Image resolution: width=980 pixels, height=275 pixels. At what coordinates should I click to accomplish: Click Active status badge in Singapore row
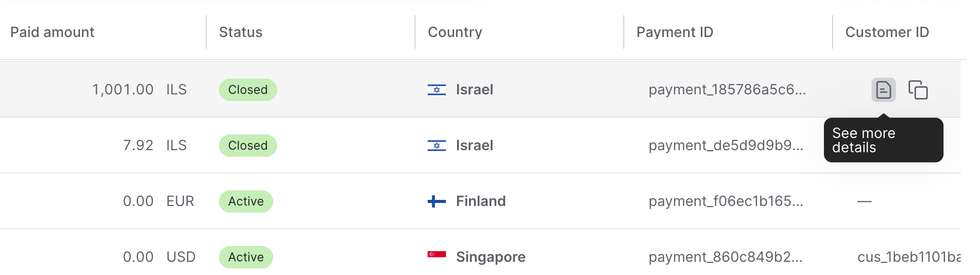click(246, 257)
